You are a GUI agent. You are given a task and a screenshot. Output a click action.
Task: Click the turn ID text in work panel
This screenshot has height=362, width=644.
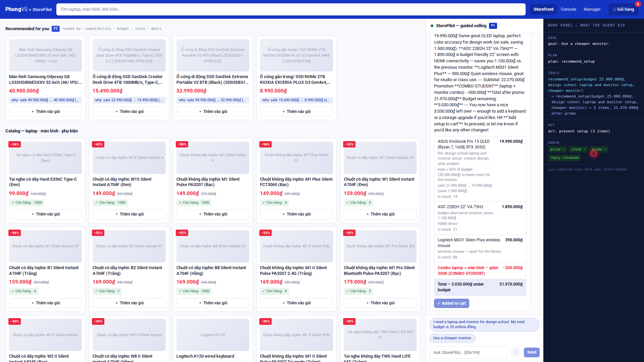[x=587, y=170]
